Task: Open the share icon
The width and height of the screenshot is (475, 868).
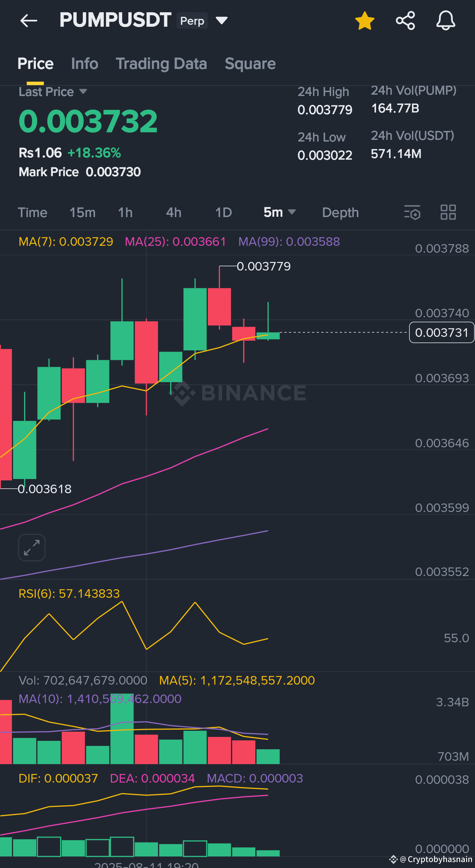Action: (405, 21)
